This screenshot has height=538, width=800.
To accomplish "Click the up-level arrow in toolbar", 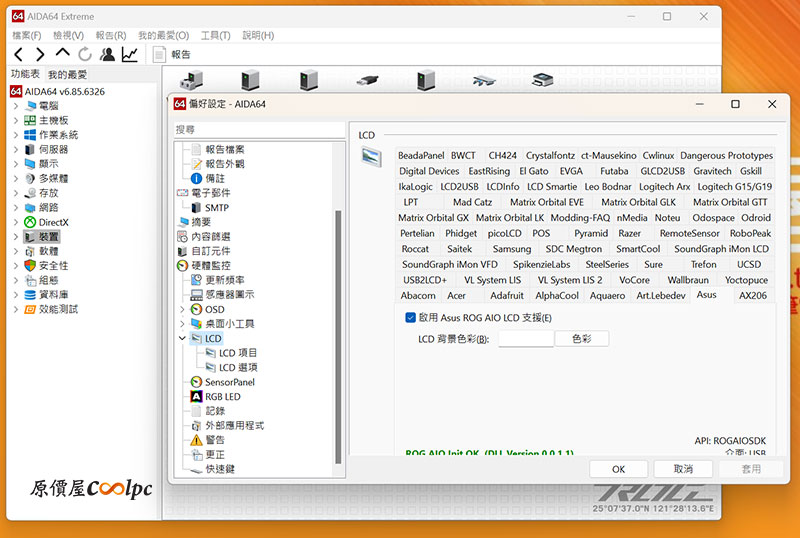I will click(x=62, y=53).
